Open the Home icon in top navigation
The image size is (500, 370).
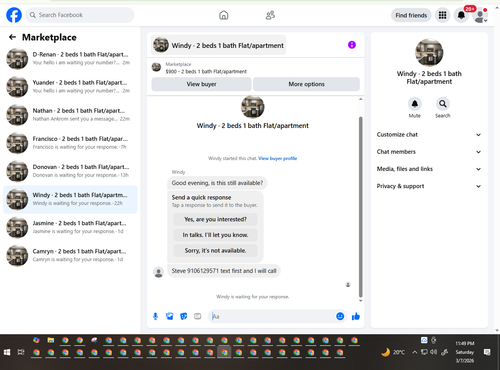tap(224, 15)
